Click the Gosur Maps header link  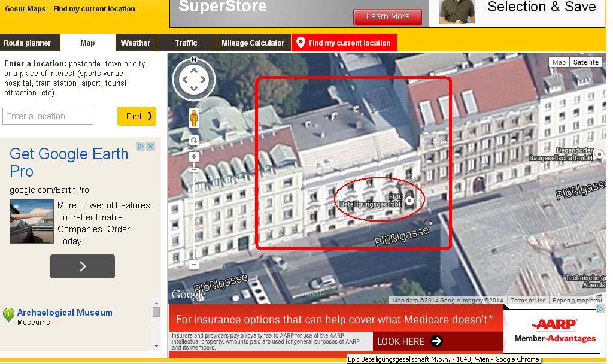tap(25, 8)
